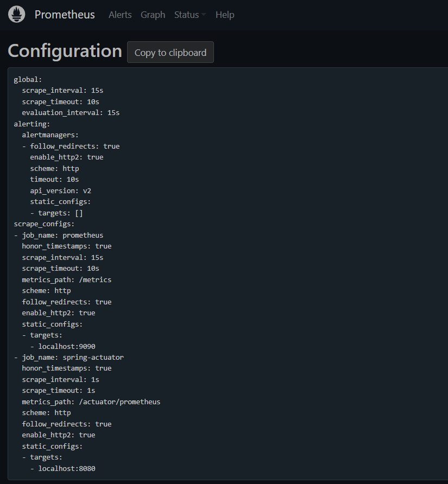Select the 'scrape_timeout: 1s' line
Viewport: 448px width, 484px height.
pyautogui.click(x=59, y=391)
